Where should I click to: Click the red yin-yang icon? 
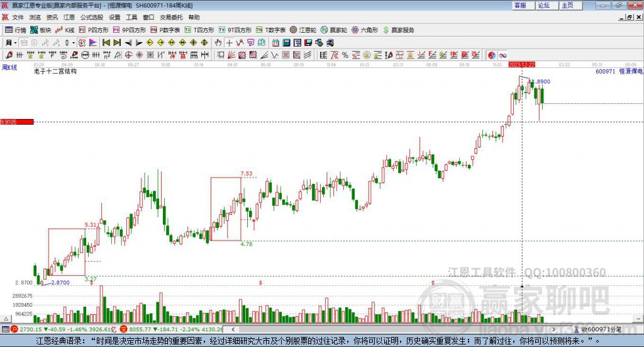pyautogui.click(x=492, y=55)
